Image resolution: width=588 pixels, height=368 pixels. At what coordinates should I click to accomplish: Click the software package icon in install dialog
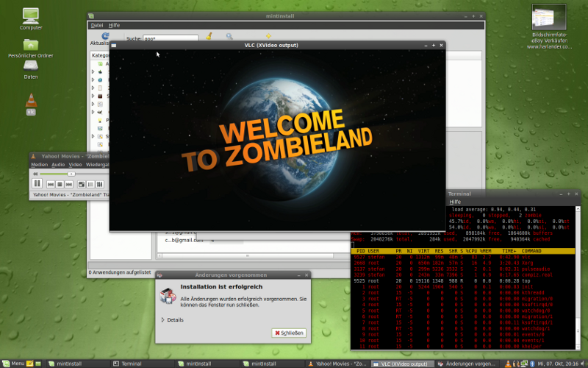[168, 296]
